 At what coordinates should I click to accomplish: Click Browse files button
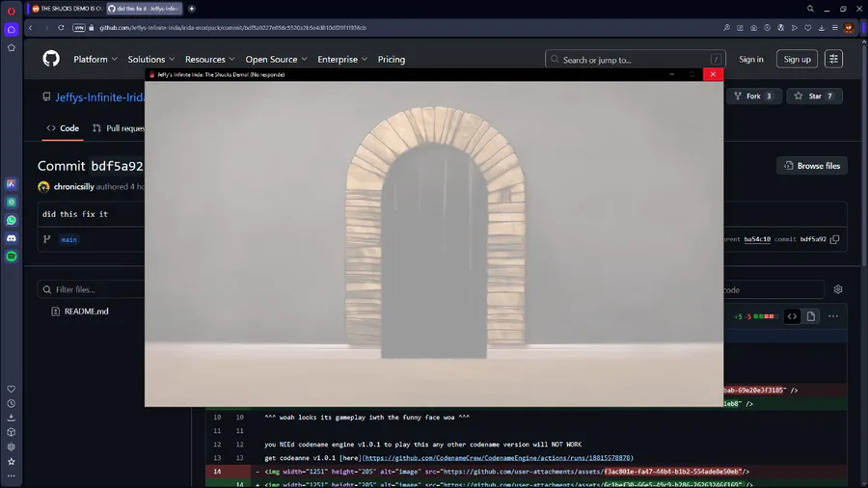point(812,166)
